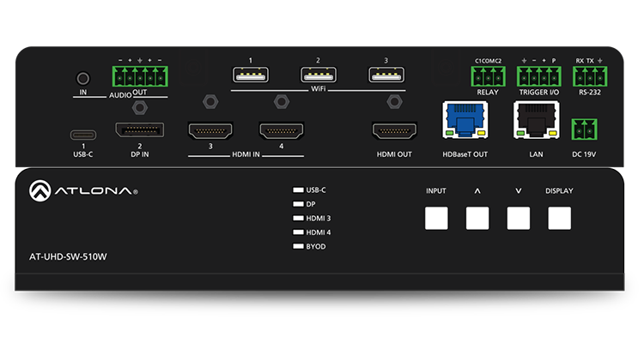Click the DP indicator LED
Screen dimensions: 644x343
click(298, 204)
